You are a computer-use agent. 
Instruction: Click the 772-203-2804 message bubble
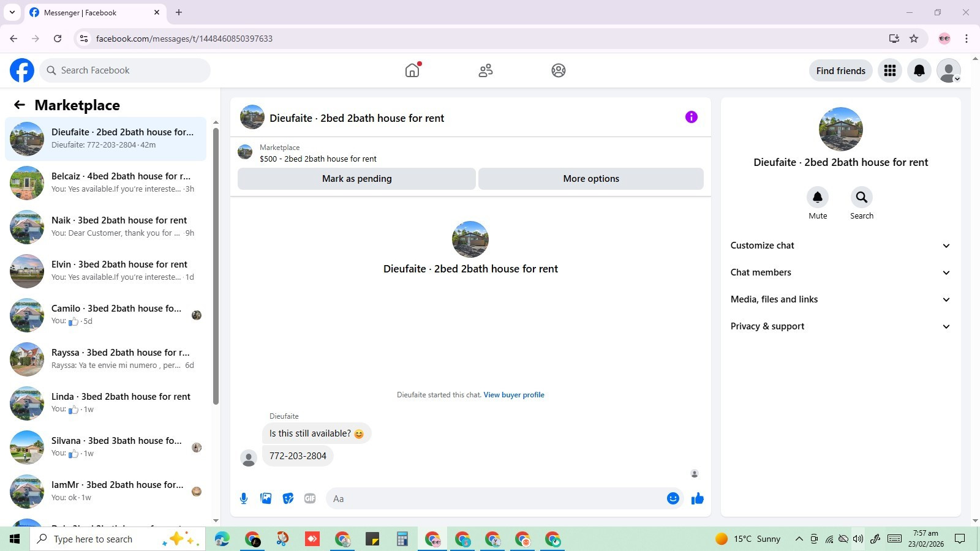298,456
